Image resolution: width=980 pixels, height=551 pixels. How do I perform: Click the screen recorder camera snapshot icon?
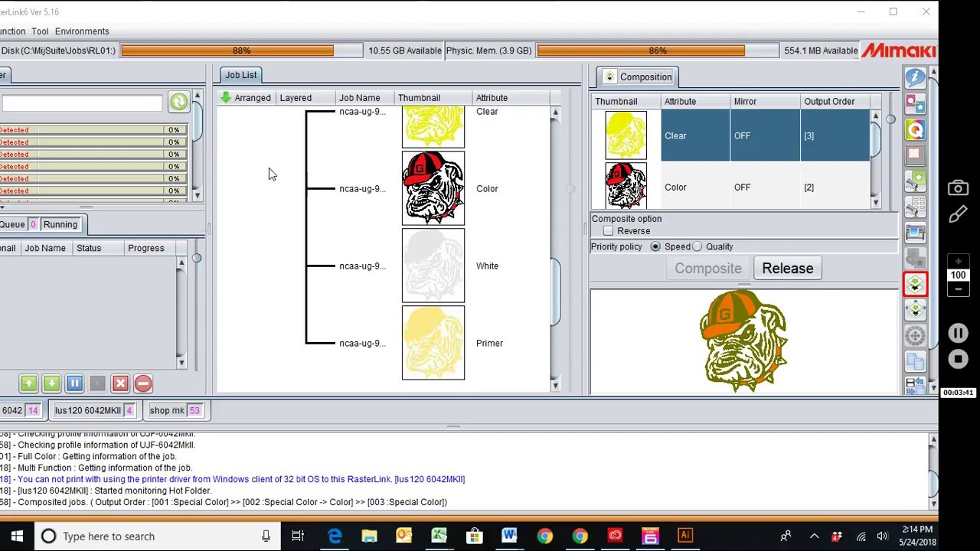[958, 188]
